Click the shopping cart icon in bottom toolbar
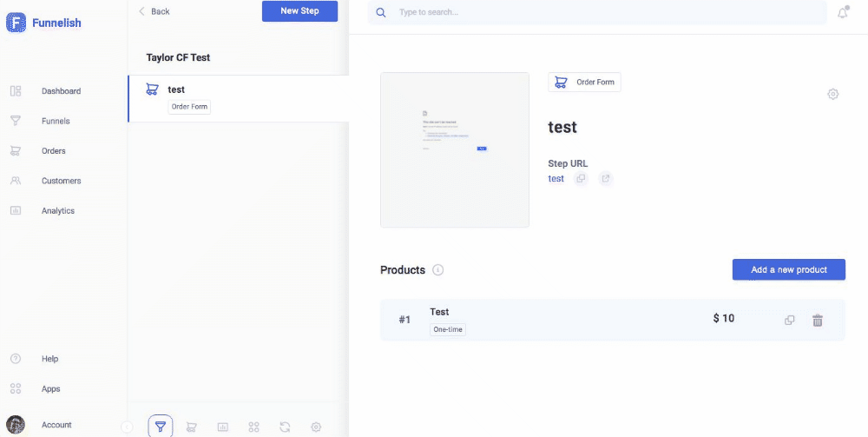Image resolution: width=868 pixels, height=437 pixels. [x=192, y=427]
